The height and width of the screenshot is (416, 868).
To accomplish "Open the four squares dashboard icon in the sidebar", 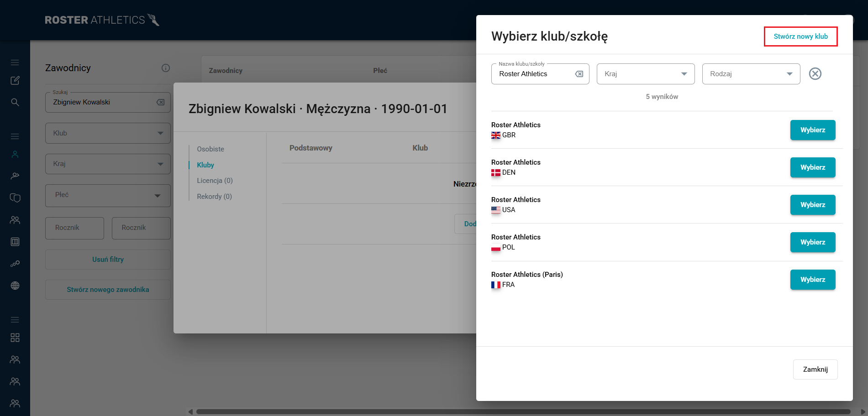I will tap(15, 338).
